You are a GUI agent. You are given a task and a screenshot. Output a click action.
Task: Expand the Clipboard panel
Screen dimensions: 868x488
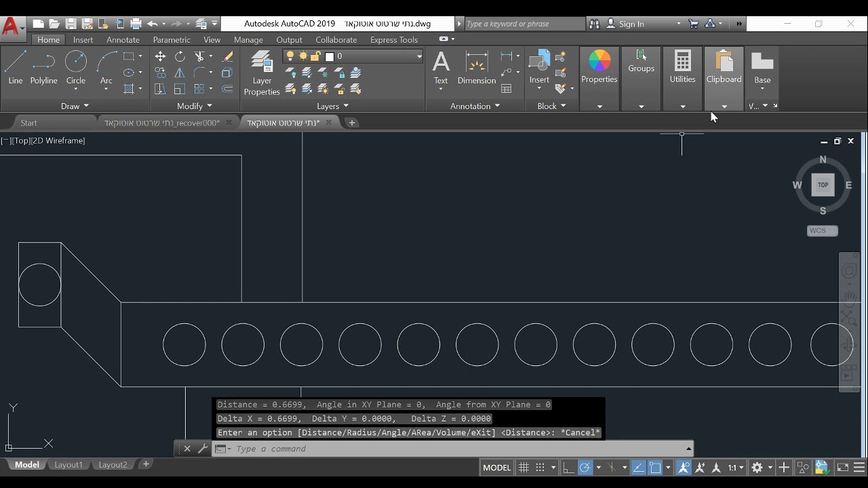coord(724,106)
